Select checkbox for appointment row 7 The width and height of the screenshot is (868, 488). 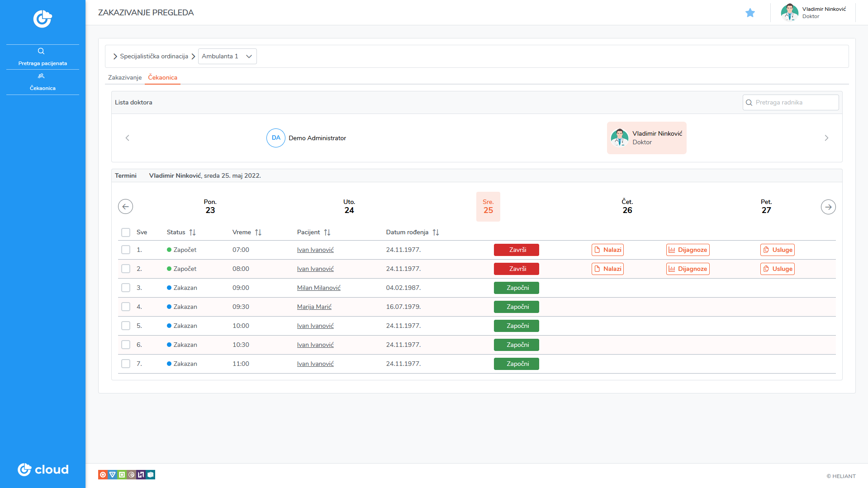126,364
